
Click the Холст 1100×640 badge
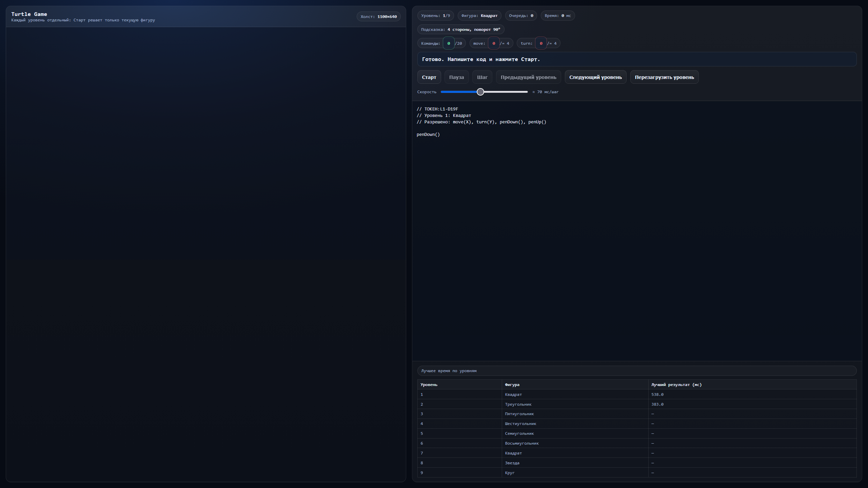click(378, 16)
